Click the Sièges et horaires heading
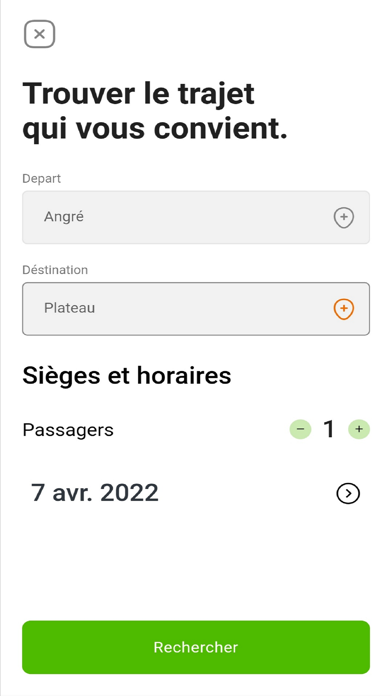The height and width of the screenshot is (696, 392). [127, 376]
